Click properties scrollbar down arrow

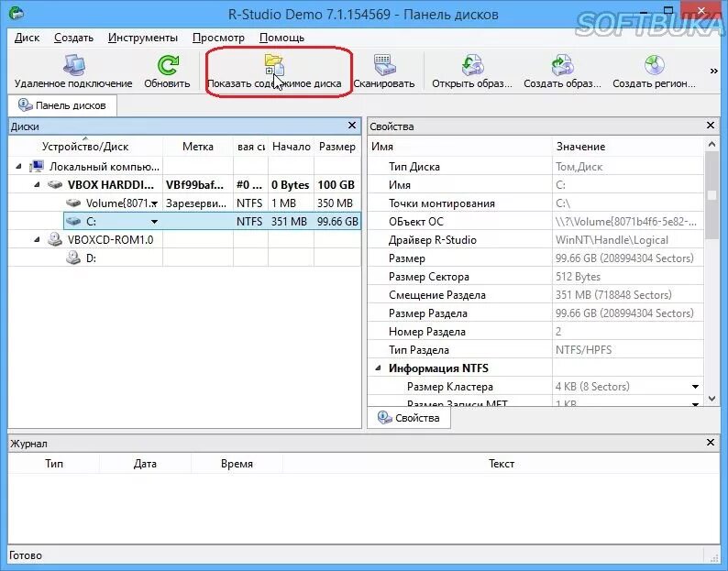coord(711,399)
